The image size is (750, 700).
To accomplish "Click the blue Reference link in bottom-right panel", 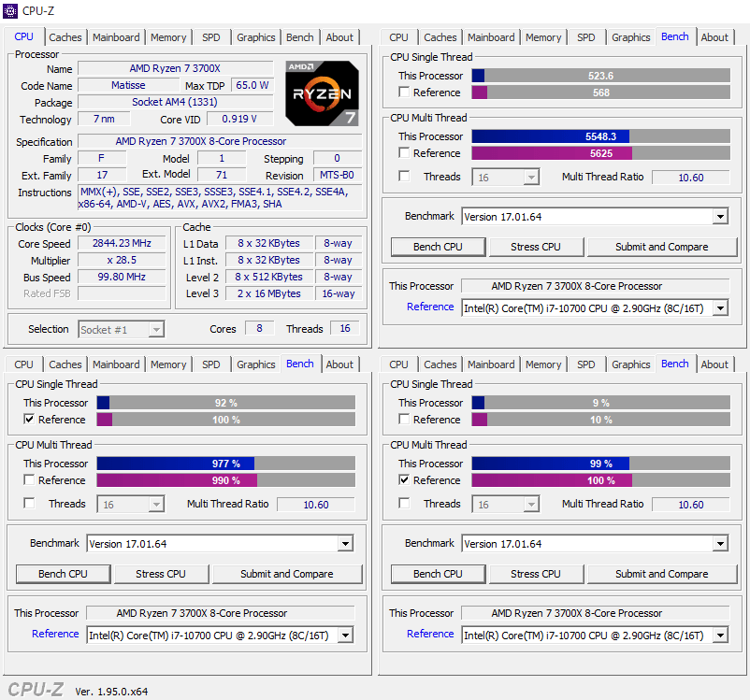I will [430, 634].
